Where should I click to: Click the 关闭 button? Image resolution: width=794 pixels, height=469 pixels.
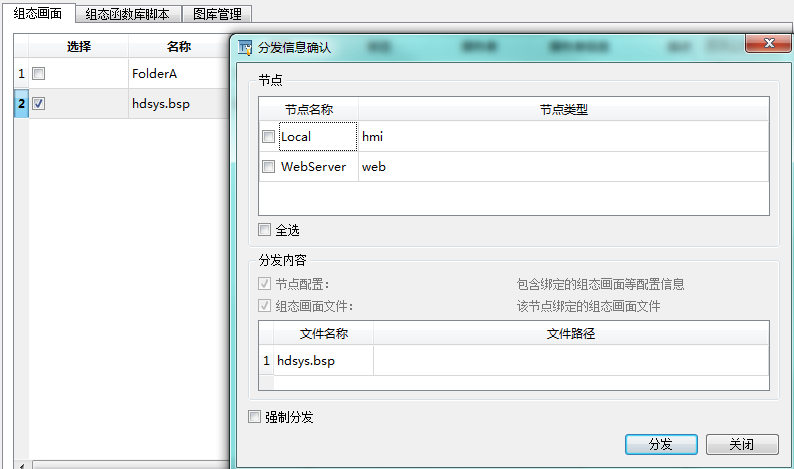742,444
